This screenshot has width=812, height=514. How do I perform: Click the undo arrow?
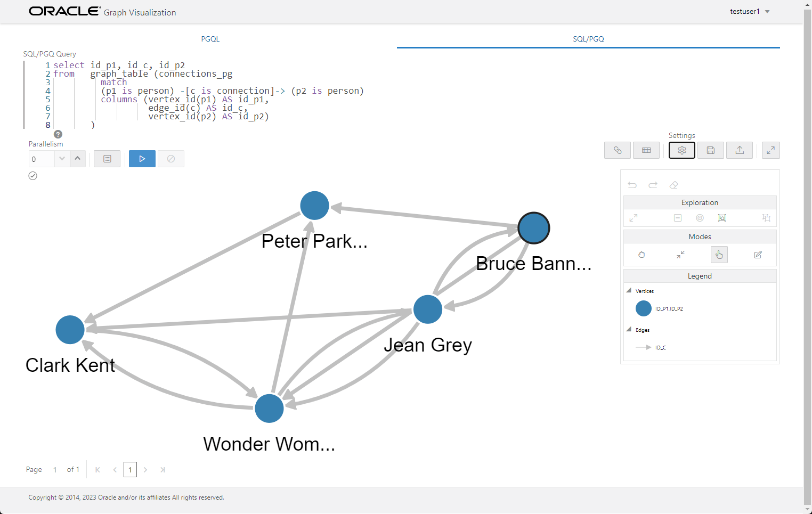[632, 185]
